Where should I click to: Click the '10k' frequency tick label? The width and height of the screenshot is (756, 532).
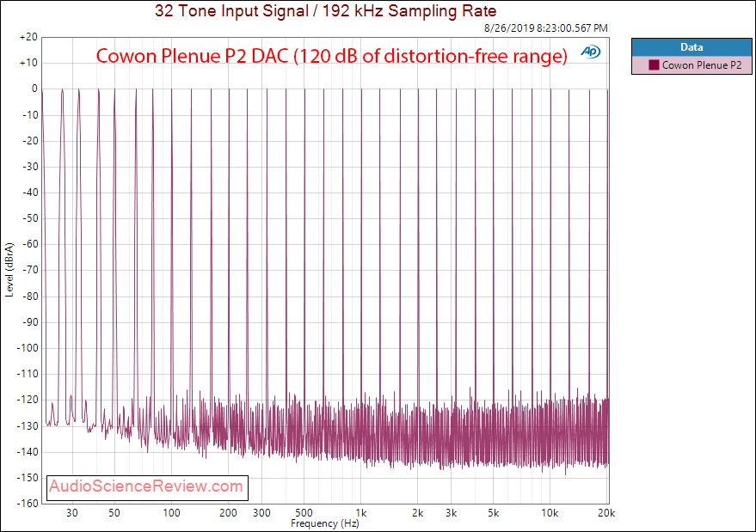550,513
